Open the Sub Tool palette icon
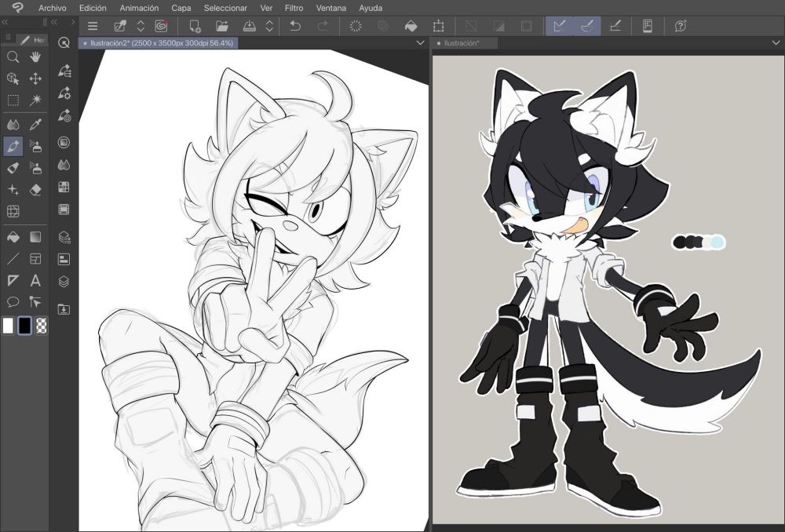Viewport: 785px width, 532px height. click(x=64, y=71)
